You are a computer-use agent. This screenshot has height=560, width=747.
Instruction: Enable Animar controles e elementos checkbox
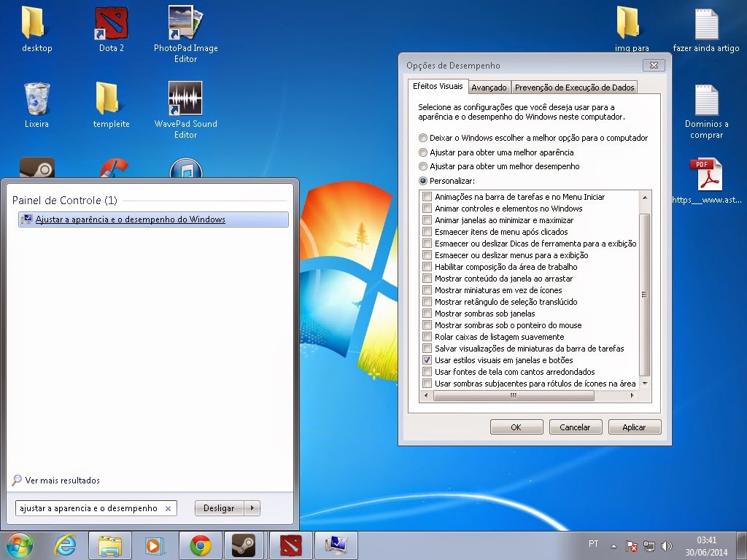point(427,209)
